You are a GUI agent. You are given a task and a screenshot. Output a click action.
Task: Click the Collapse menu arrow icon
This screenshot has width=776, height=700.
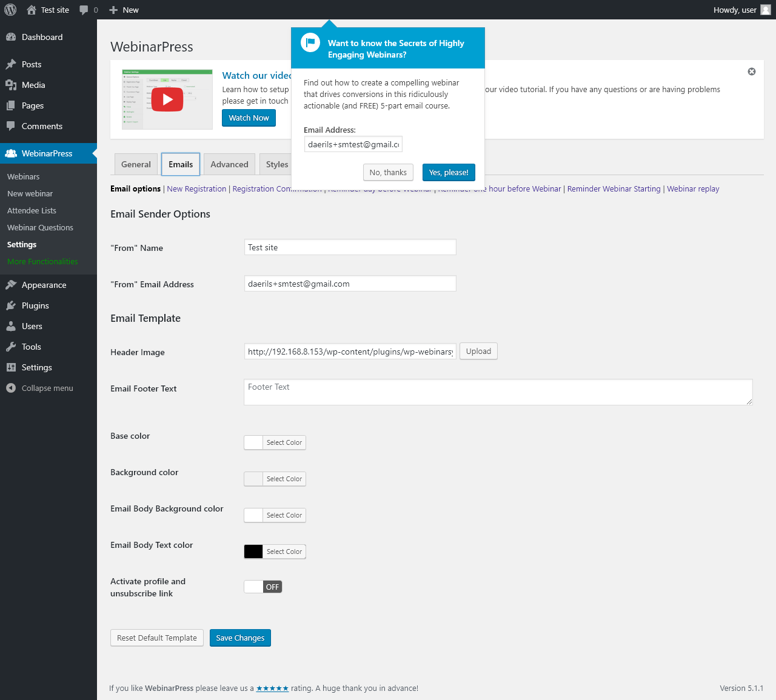pyautogui.click(x=11, y=388)
